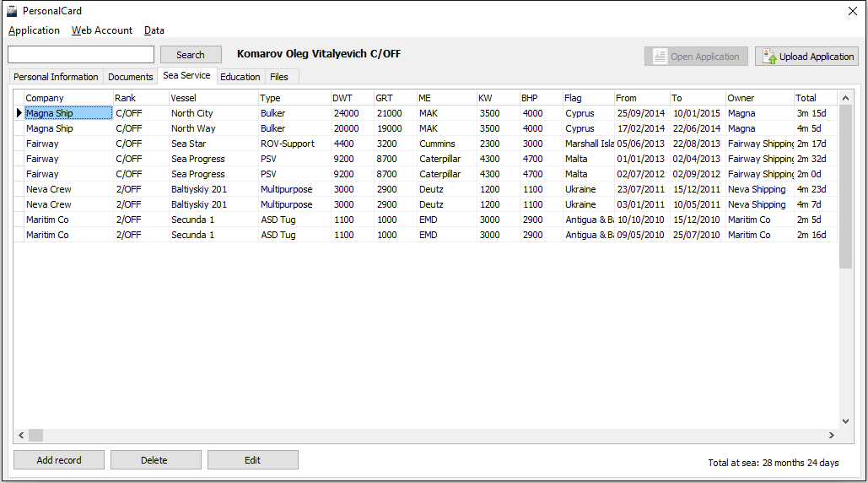Click the Delete button

coord(155,459)
